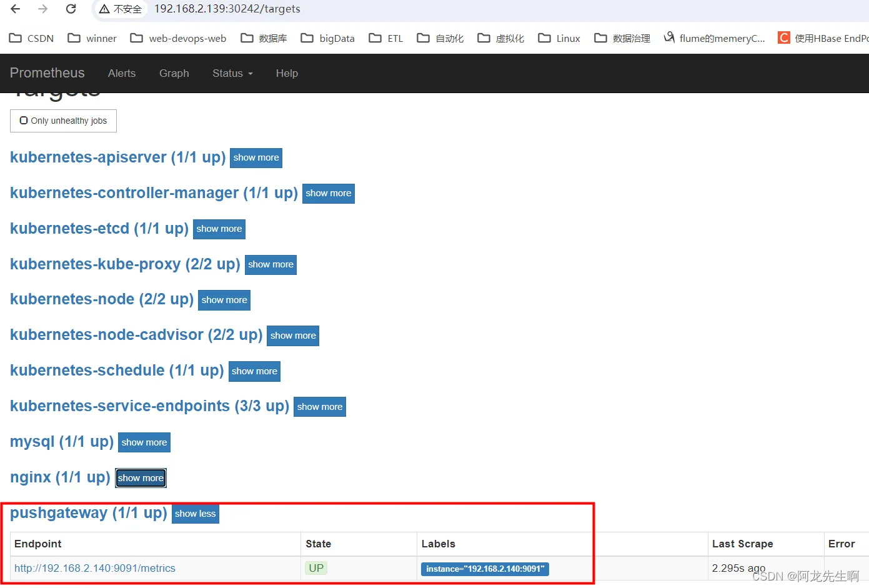
Task: Click kubernetes-service-endpoints job heading
Action: tap(149, 406)
